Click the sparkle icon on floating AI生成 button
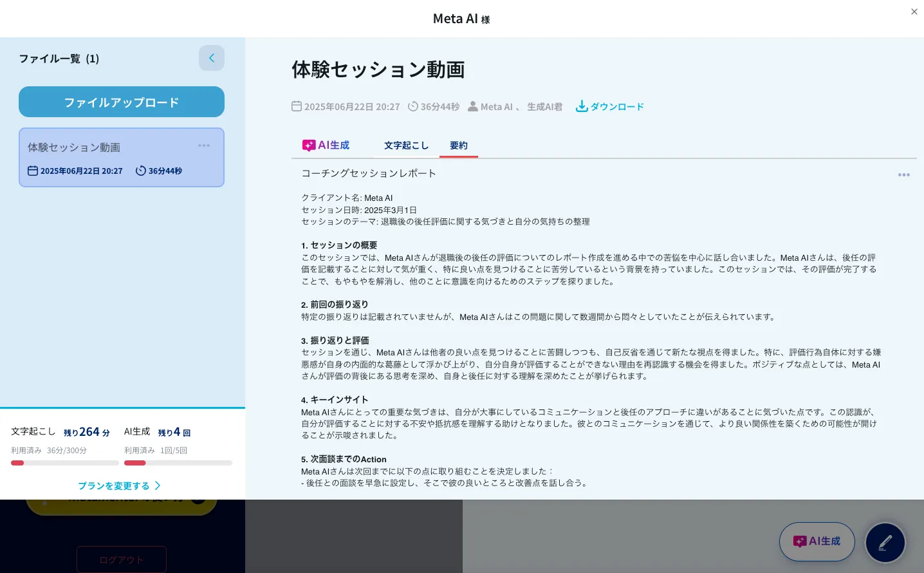The image size is (924, 573). coord(800,541)
